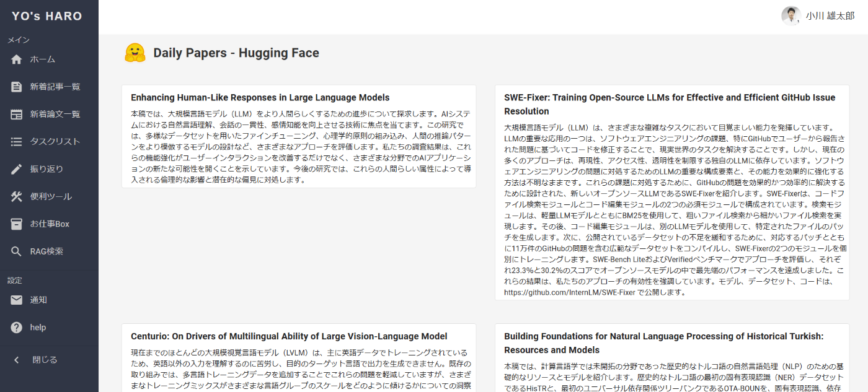Click the user avatar photo
This screenshot has height=392, width=868.
(791, 16)
